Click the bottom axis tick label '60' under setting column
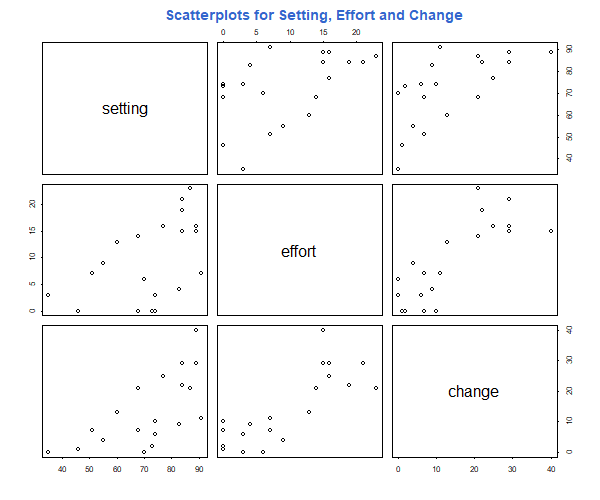 tap(117, 469)
